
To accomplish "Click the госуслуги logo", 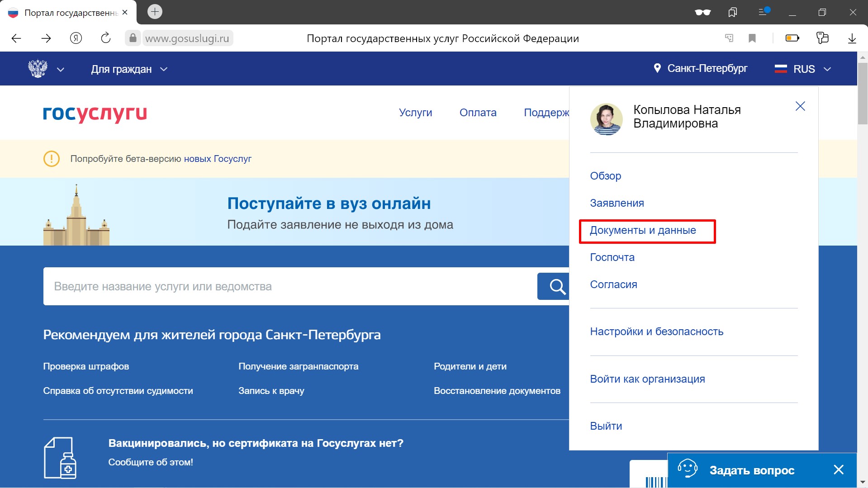I will 95,114.
